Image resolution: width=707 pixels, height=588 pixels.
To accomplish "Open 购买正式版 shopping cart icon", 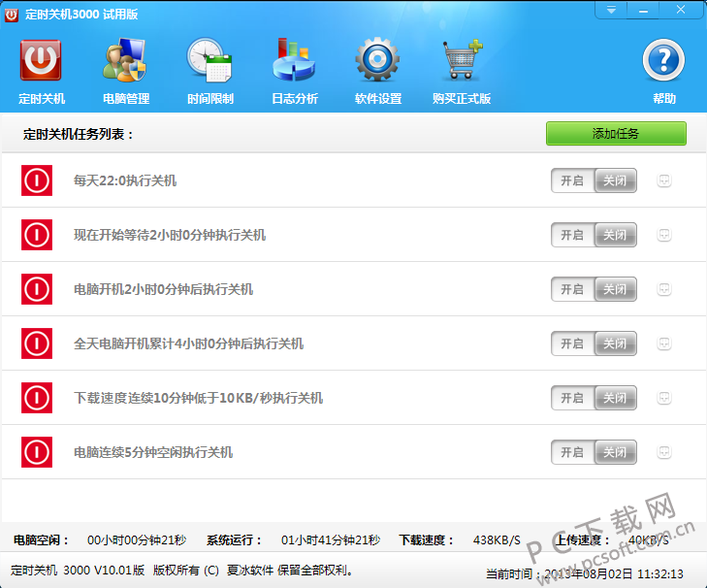I will click(463, 59).
